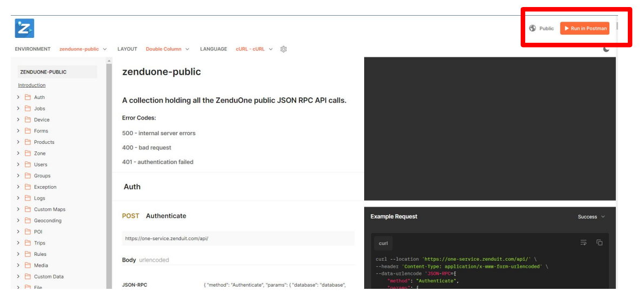Viewport: 644px width, 291px height.
Task: Toggle line wrap icon in Example Request
Action: (x=583, y=242)
